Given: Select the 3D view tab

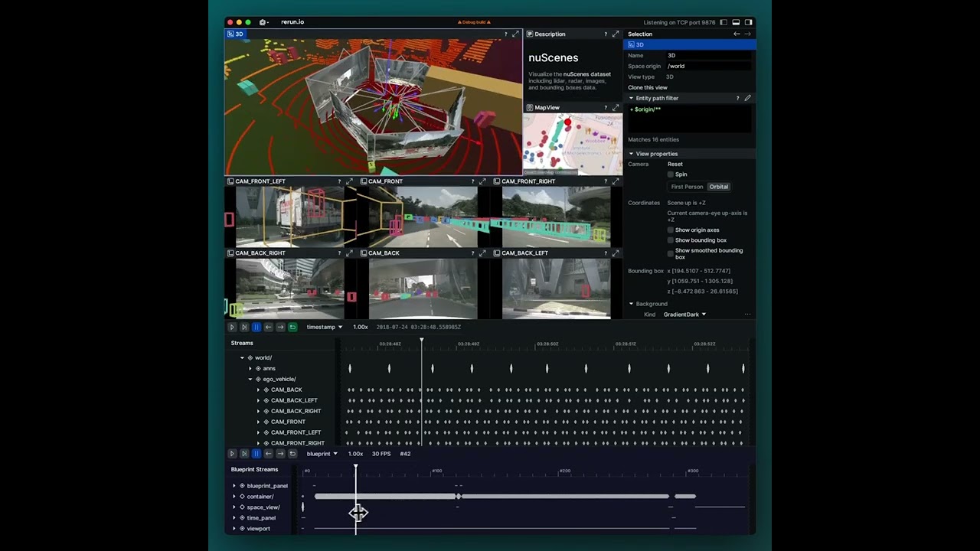Looking at the screenshot, I should (x=236, y=34).
